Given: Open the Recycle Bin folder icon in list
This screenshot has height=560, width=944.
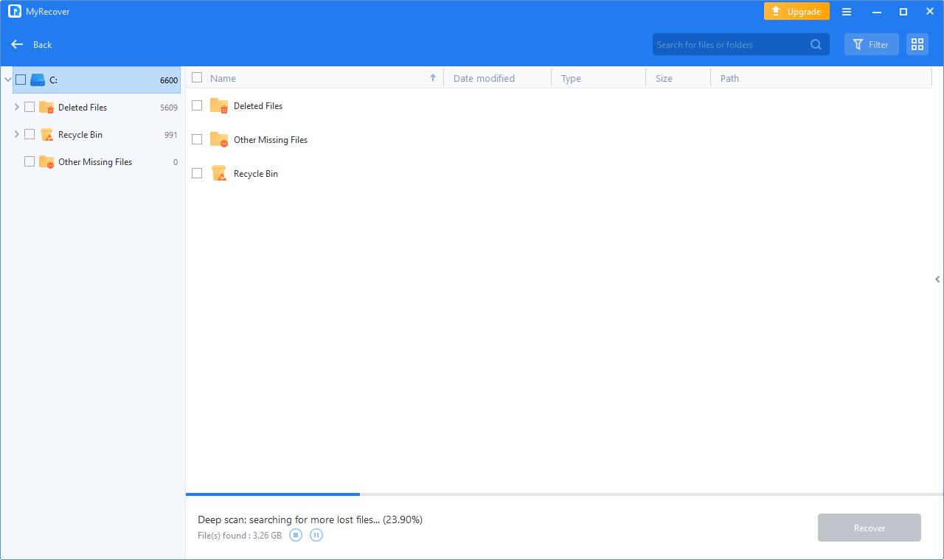Looking at the screenshot, I should click(219, 174).
